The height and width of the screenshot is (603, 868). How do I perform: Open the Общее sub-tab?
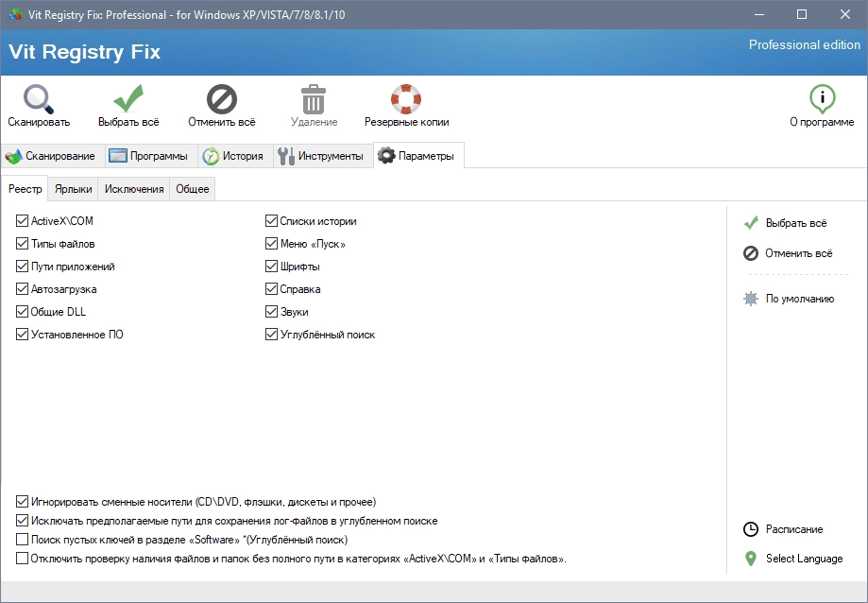(x=192, y=189)
